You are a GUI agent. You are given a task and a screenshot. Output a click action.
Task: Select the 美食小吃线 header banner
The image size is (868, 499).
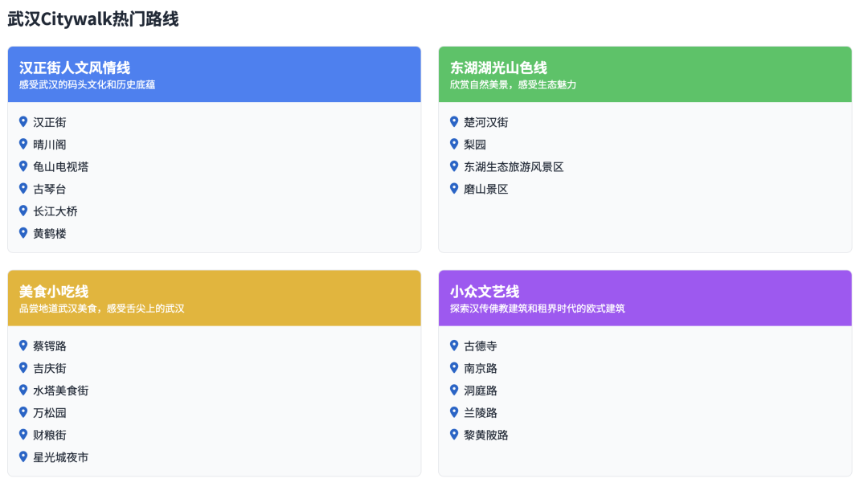click(215, 298)
